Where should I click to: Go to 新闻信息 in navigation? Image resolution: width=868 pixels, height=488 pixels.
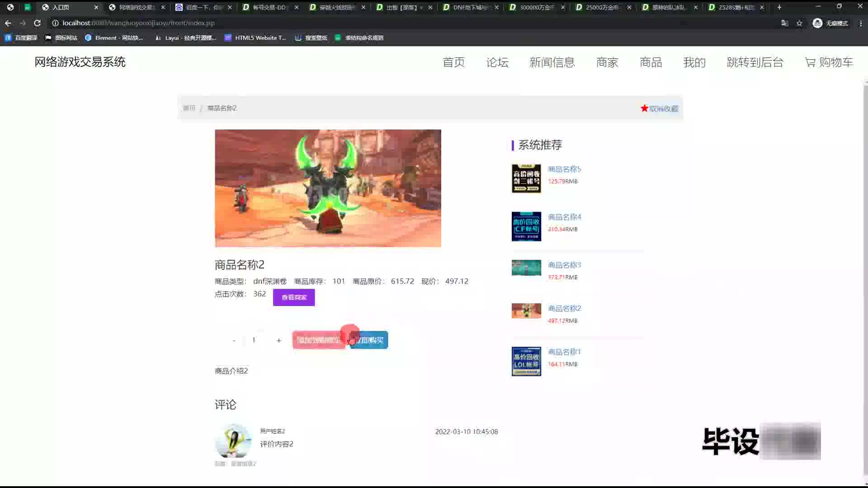coord(552,62)
